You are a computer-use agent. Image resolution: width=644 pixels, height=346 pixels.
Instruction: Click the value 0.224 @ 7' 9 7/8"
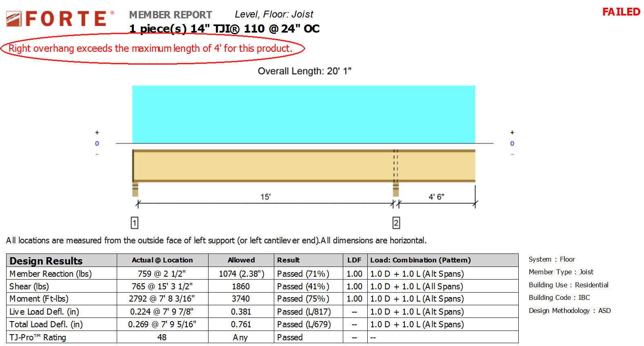162,312
